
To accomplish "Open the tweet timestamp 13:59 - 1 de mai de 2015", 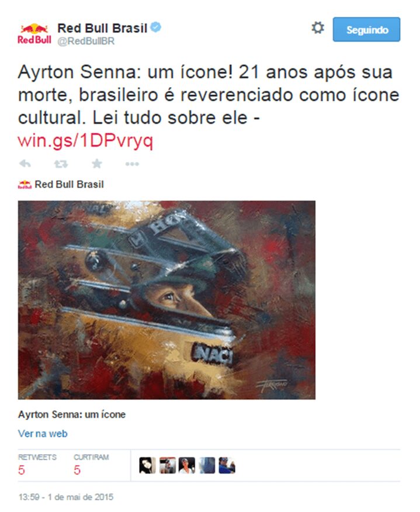I will [66, 497].
